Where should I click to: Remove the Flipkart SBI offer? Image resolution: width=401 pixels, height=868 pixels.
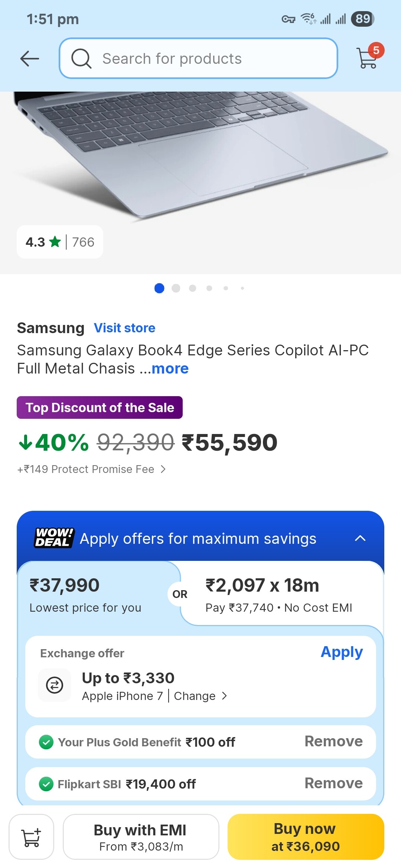[333, 783]
